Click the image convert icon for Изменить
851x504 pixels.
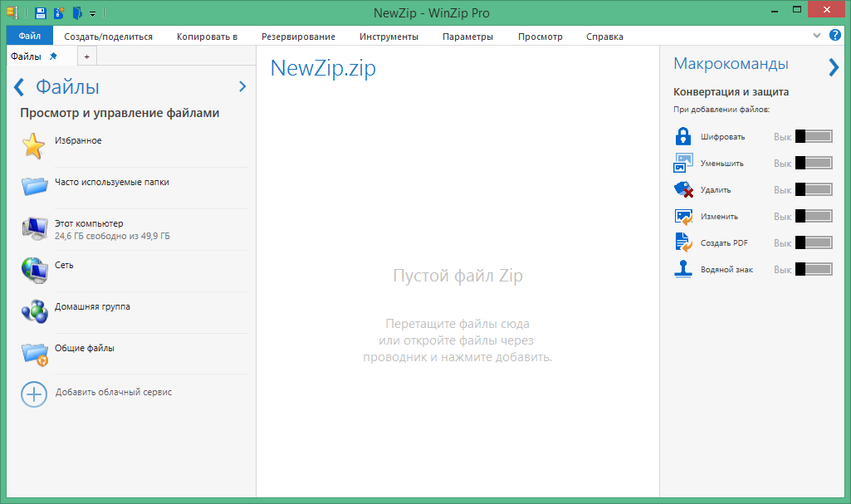(683, 217)
